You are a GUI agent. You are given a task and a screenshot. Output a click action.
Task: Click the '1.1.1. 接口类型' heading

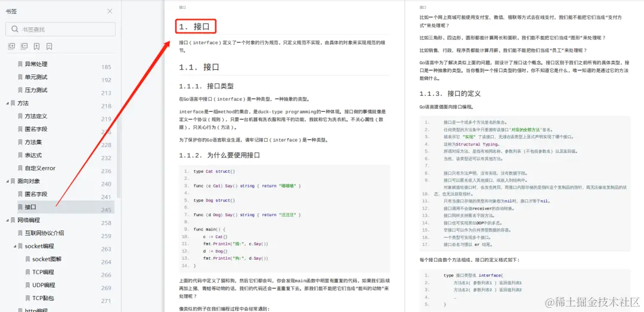[x=206, y=86]
